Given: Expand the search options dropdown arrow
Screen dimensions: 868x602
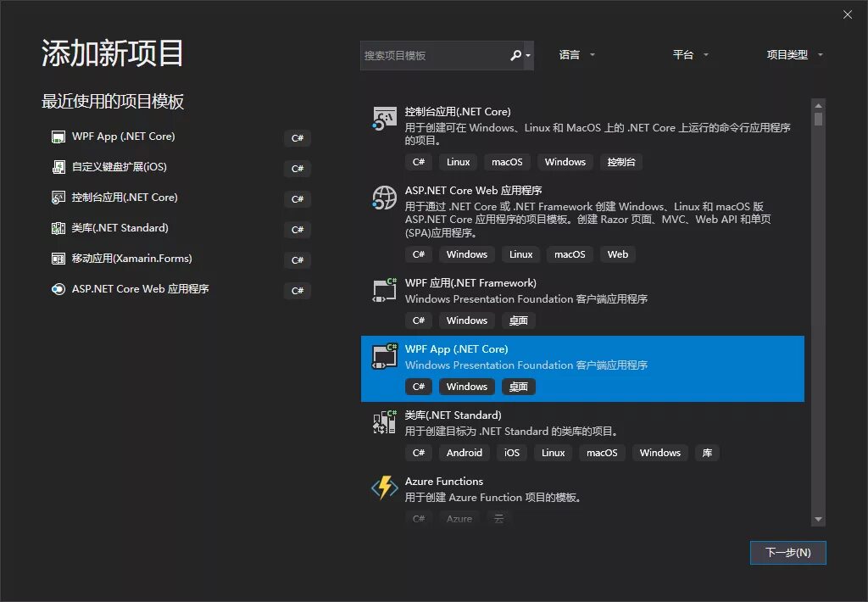Looking at the screenshot, I should (x=528, y=55).
